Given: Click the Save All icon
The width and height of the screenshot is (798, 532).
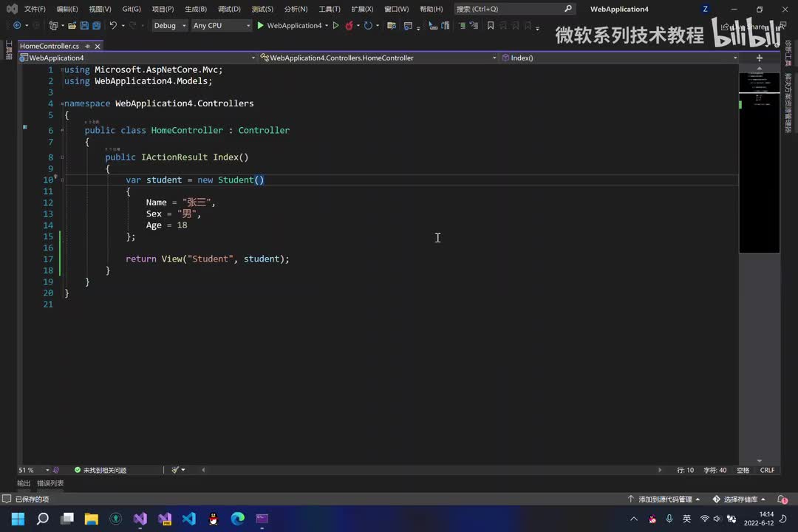Looking at the screenshot, I should [96, 25].
